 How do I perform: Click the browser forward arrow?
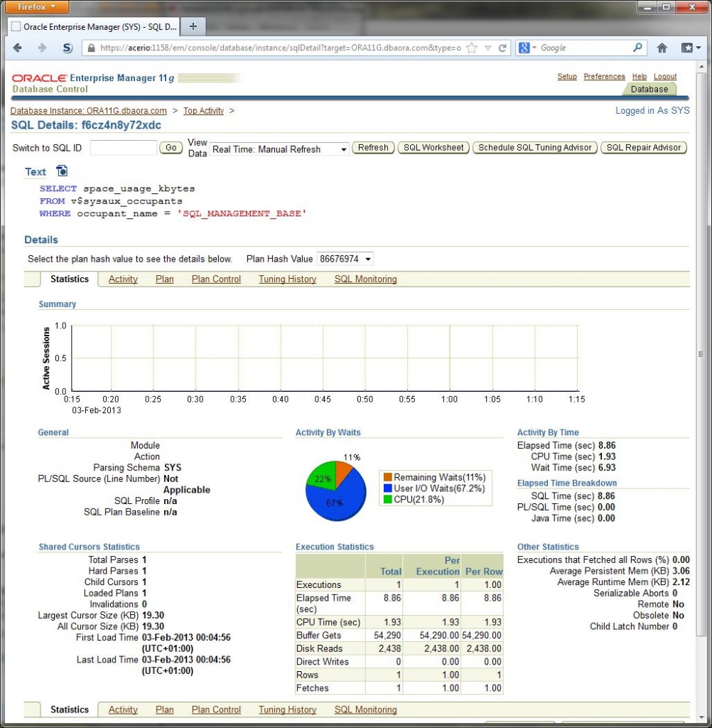point(42,48)
